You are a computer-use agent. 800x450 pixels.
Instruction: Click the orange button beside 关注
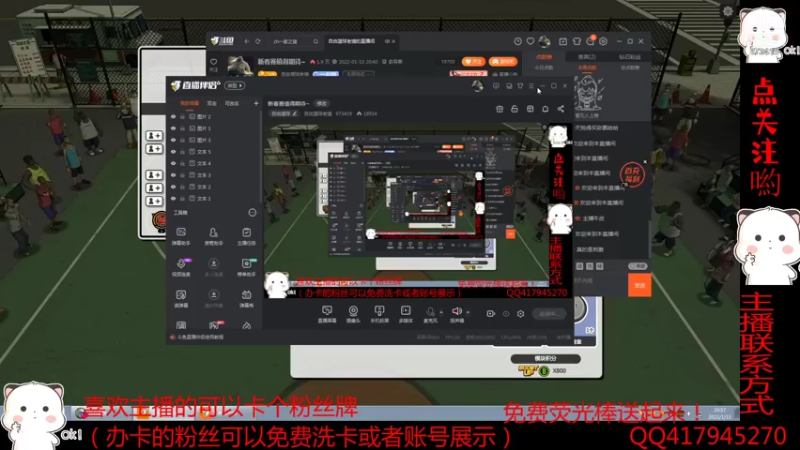point(503,62)
